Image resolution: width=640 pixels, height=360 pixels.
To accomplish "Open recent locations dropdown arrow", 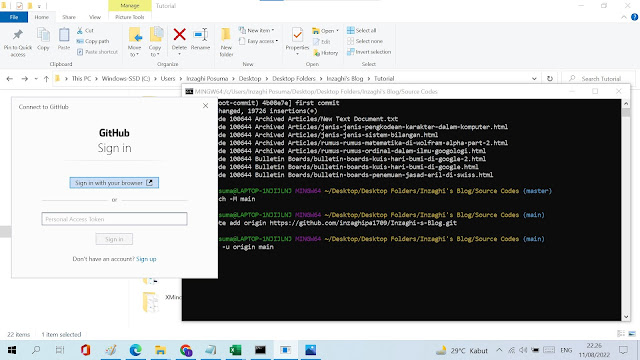I will click(x=36, y=79).
